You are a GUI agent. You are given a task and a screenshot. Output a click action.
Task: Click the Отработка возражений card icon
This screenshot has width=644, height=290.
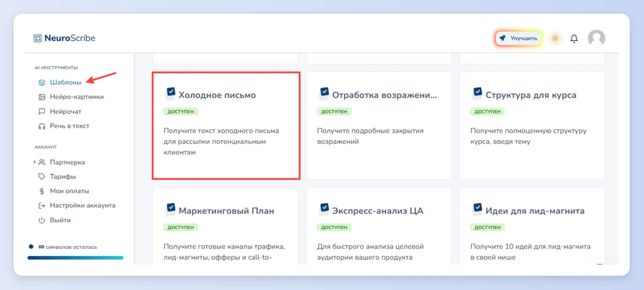(324, 94)
